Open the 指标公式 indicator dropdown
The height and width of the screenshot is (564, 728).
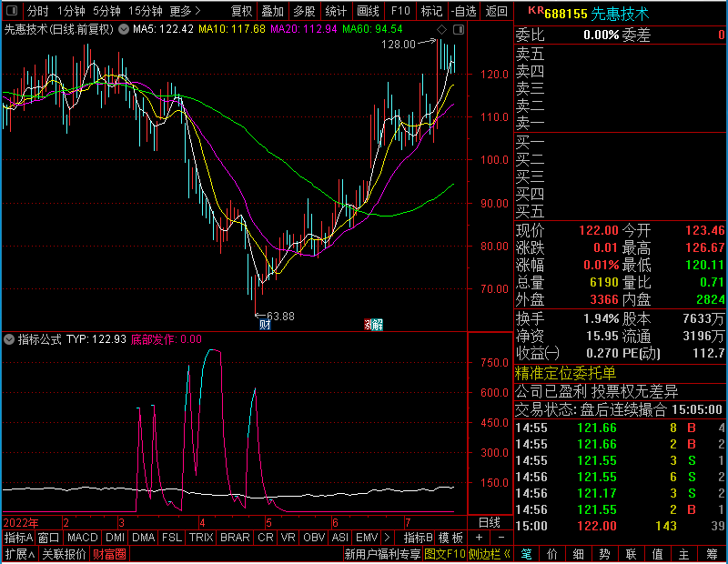[9, 339]
